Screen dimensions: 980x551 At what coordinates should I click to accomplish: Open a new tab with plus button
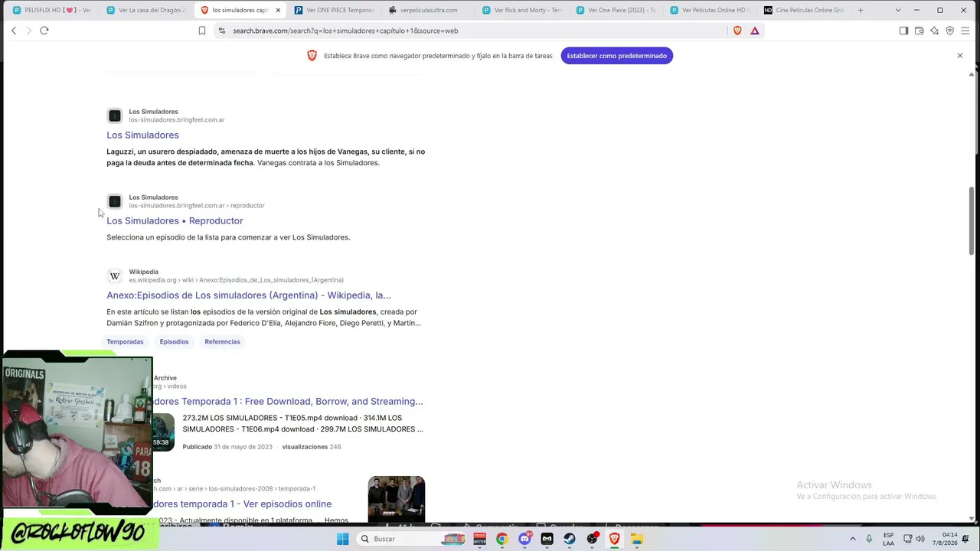861,10
